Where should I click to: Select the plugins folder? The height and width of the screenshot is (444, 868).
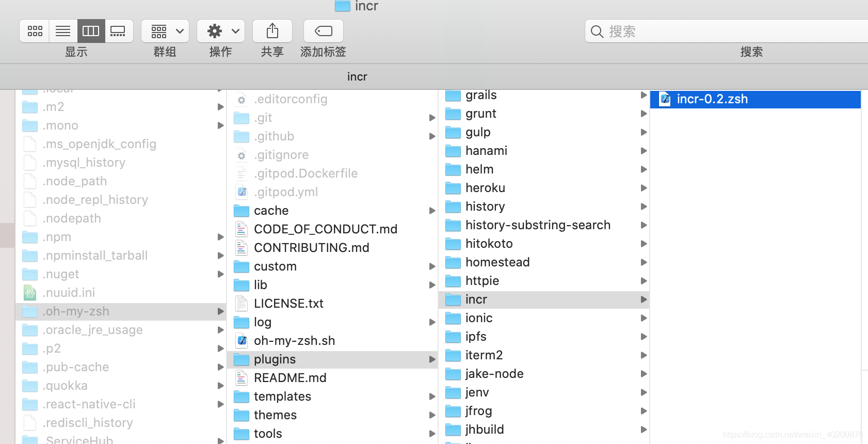click(333, 359)
